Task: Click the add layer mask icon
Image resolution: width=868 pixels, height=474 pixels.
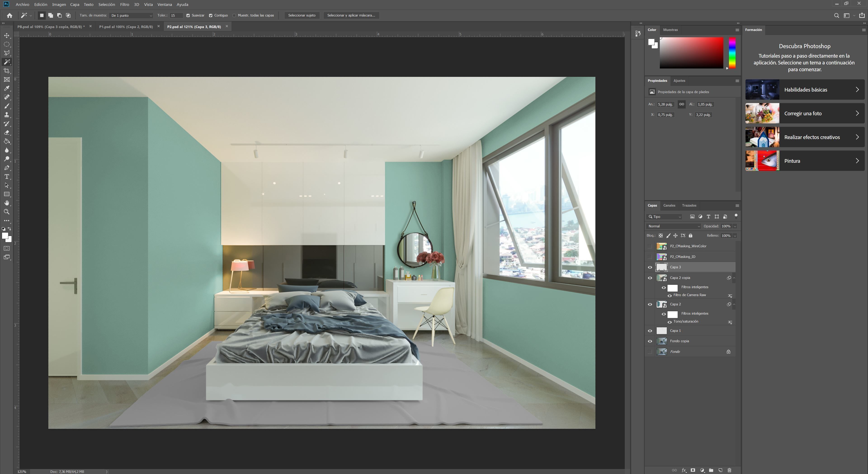Action: [x=693, y=470]
